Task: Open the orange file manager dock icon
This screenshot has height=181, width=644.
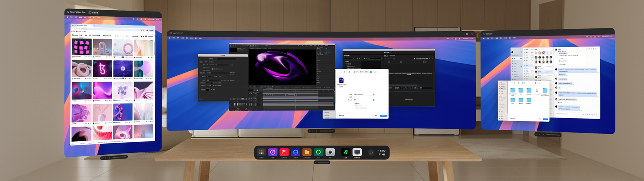Action: click(307, 152)
